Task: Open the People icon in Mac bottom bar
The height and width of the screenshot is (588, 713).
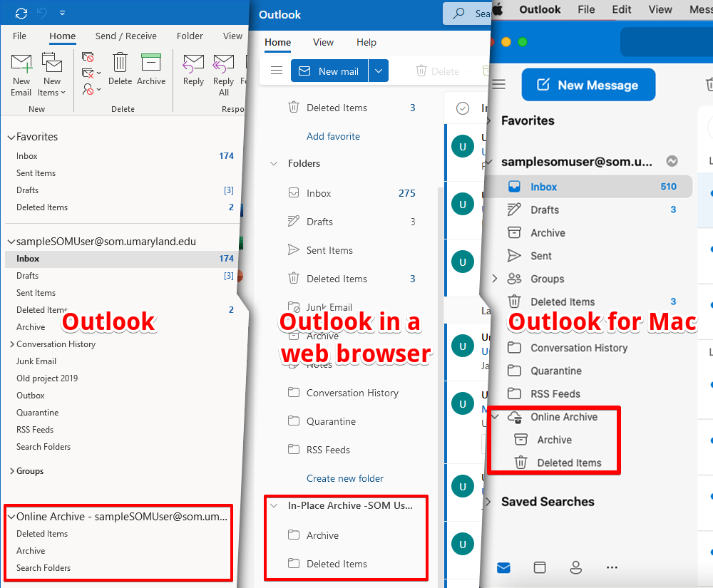Action: [575, 567]
